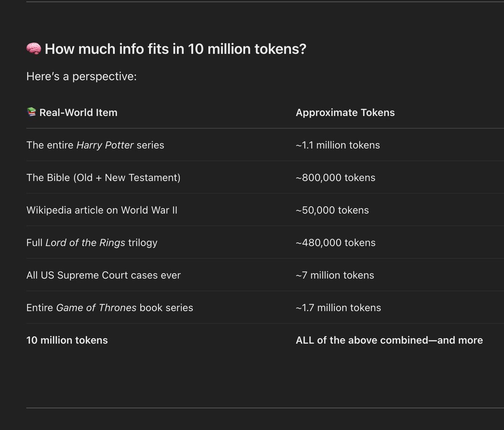The width and height of the screenshot is (504, 430).
Task: Click the 'Approximate Tokens' column header
Action: [345, 112]
